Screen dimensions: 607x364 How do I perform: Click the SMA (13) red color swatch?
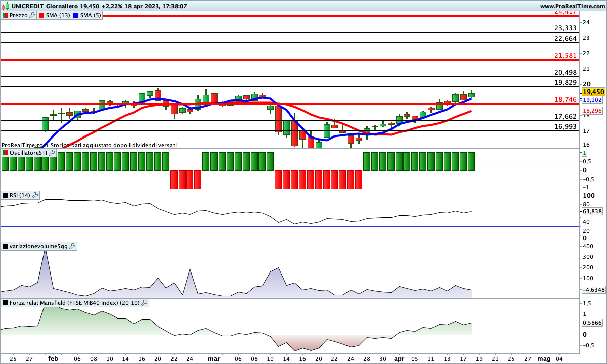(x=41, y=15)
